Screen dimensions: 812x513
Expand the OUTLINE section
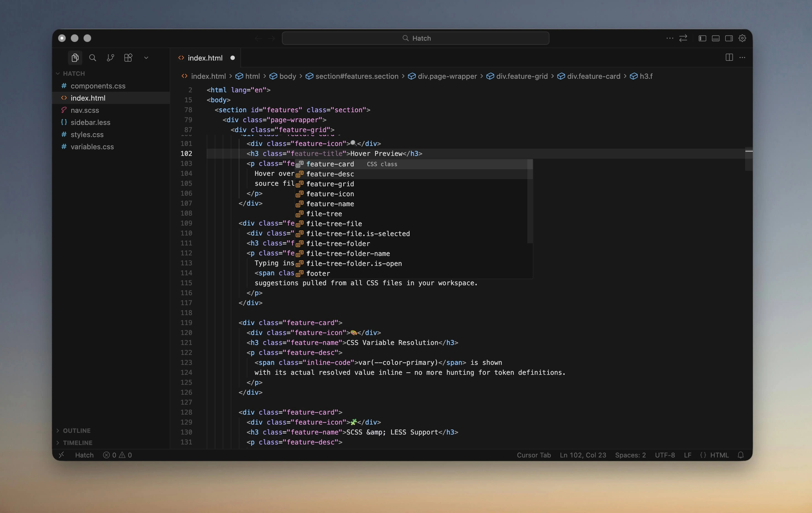(77, 430)
